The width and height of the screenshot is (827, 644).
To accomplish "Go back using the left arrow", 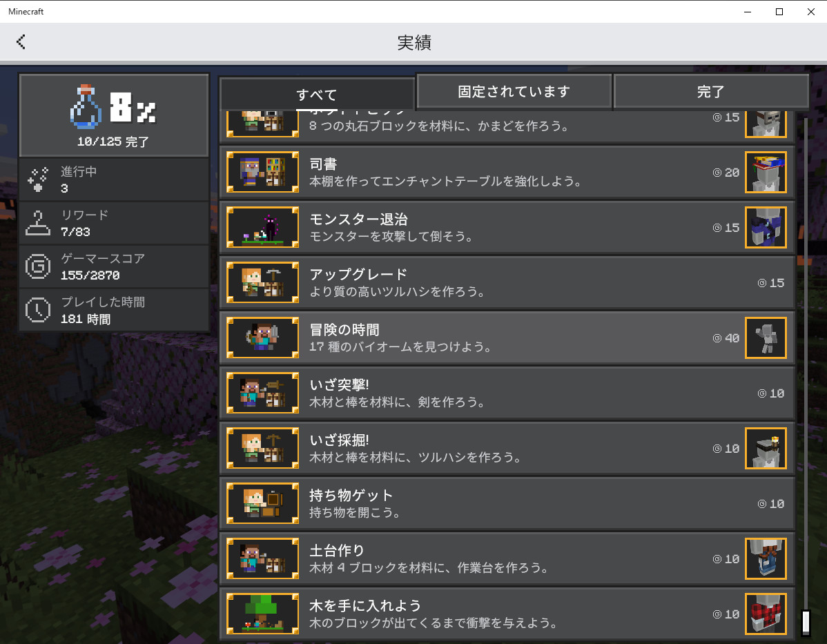I will coord(21,41).
